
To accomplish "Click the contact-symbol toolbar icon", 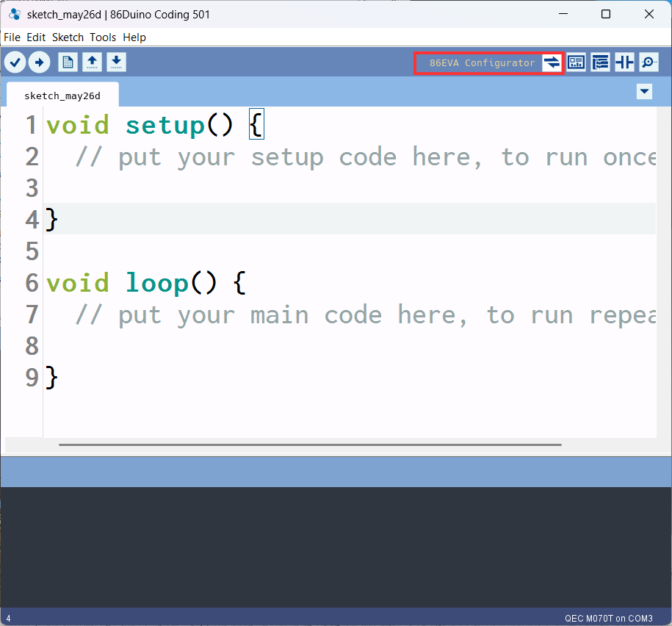I will (624, 62).
